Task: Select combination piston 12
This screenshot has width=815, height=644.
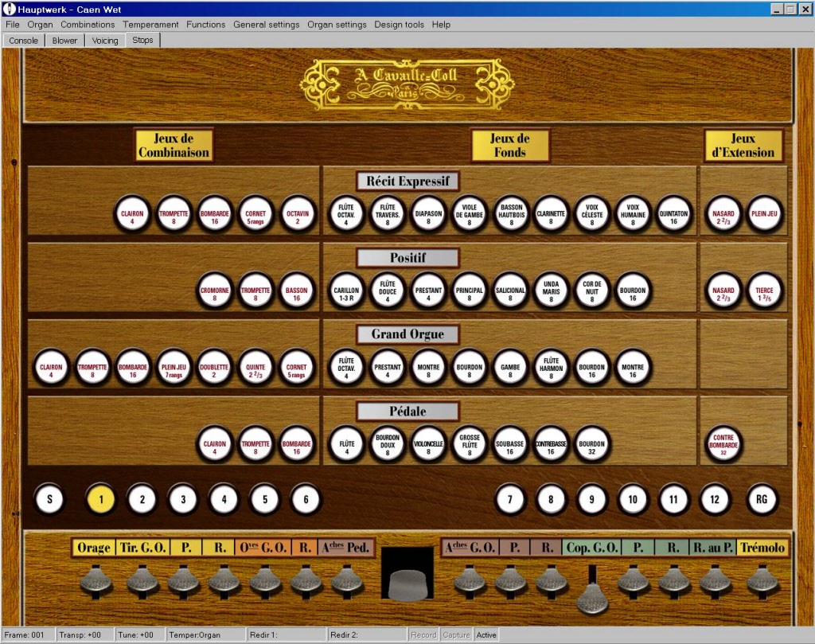Action: (715, 499)
